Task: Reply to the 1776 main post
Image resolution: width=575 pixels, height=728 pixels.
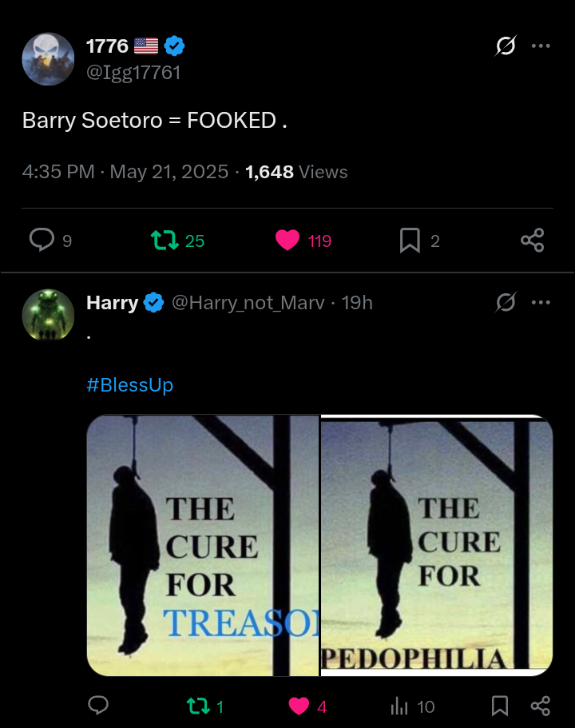Action: [x=42, y=240]
